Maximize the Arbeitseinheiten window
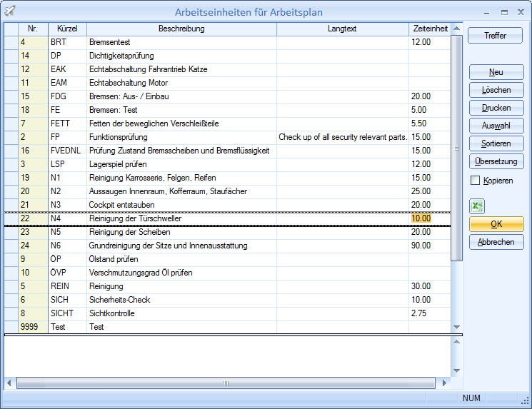This screenshot has width=532, height=409. point(505,13)
